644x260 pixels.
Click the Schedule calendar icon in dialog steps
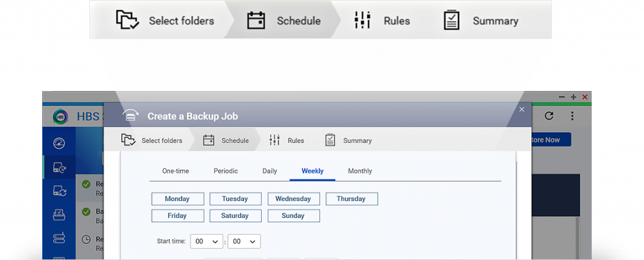209,140
